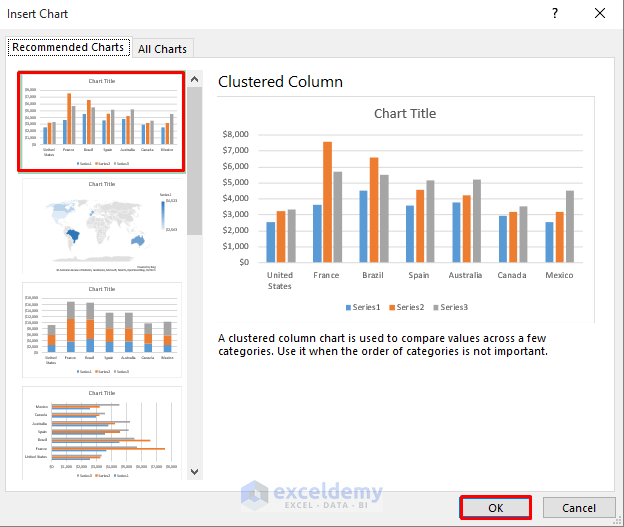Click the France axis label in preview
The image size is (624, 527).
[326, 275]
